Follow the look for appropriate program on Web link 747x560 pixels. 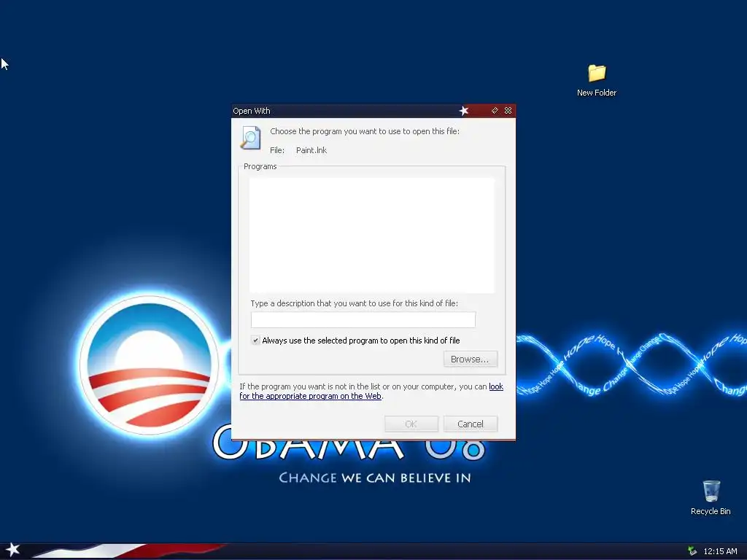coord(311,396)
